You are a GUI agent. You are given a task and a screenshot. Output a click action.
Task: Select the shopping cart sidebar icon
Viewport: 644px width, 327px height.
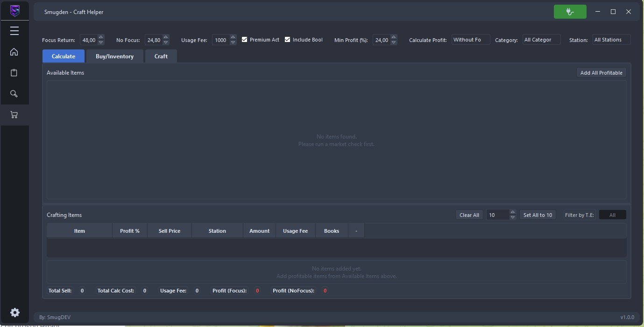pos(14,115)
